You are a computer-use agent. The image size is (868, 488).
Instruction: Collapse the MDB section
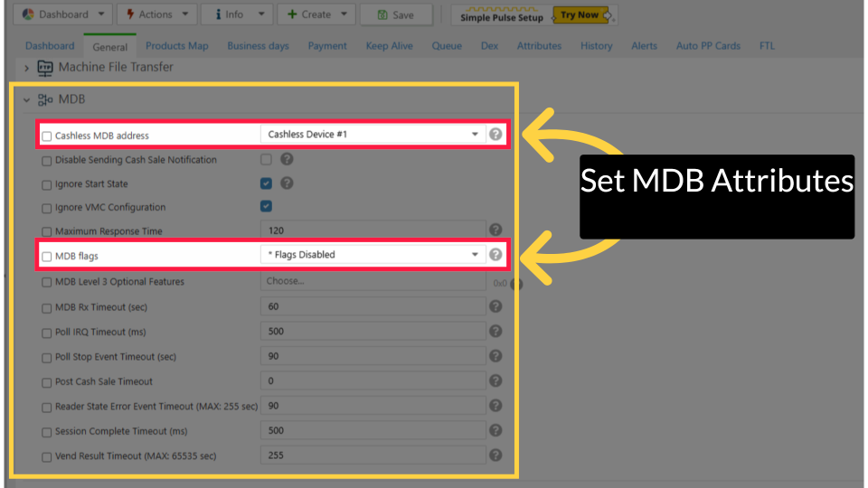[x=26, y=100]
